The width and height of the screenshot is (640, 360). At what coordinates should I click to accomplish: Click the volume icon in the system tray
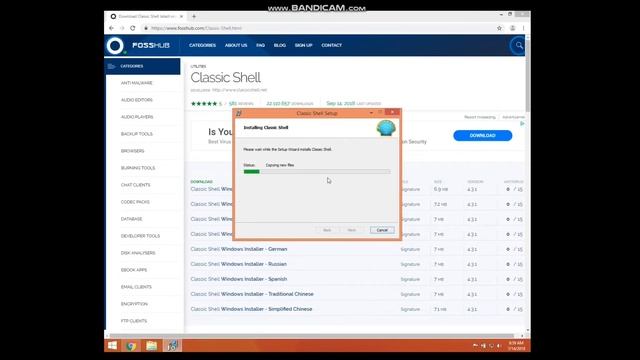click(499, 346)
